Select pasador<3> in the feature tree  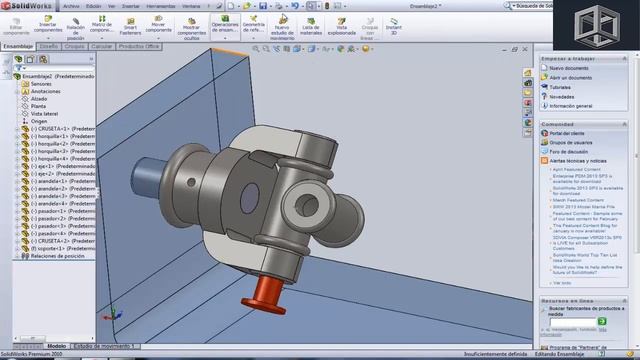[x=58, y=226]
